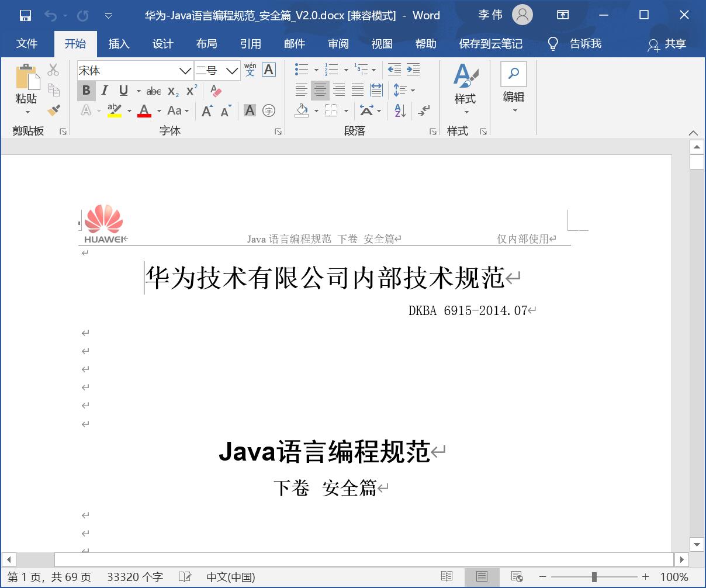
Task: Insert an enclosed character
Action: 269,110
